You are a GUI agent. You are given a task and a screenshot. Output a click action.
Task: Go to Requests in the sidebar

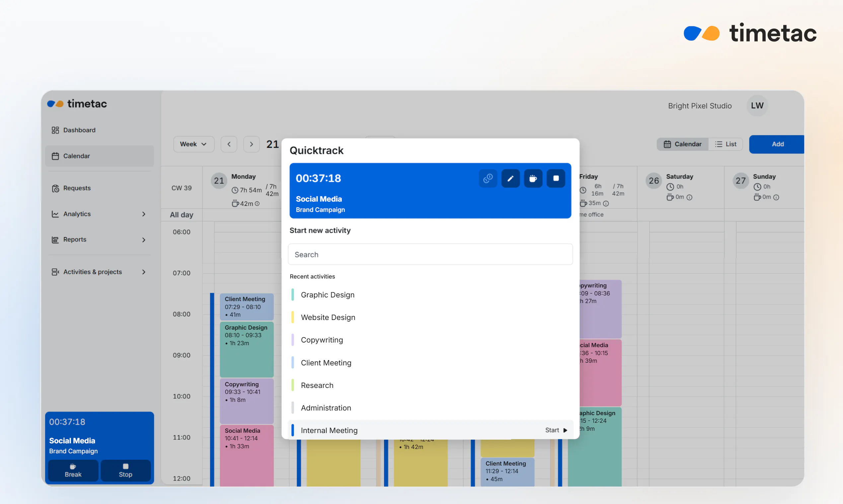click(x=99, y=188)
